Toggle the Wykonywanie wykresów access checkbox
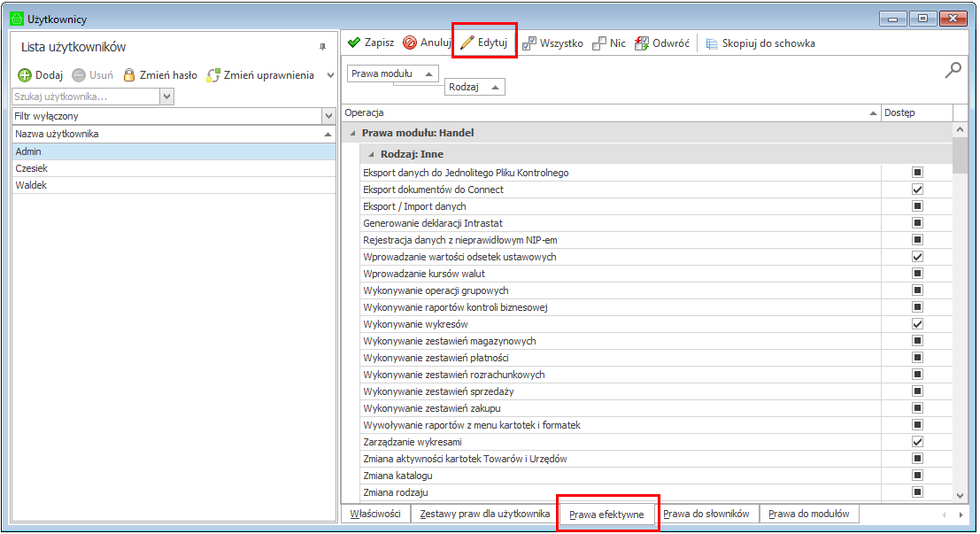This screenshot has height=534, width=980. [917, 324]
